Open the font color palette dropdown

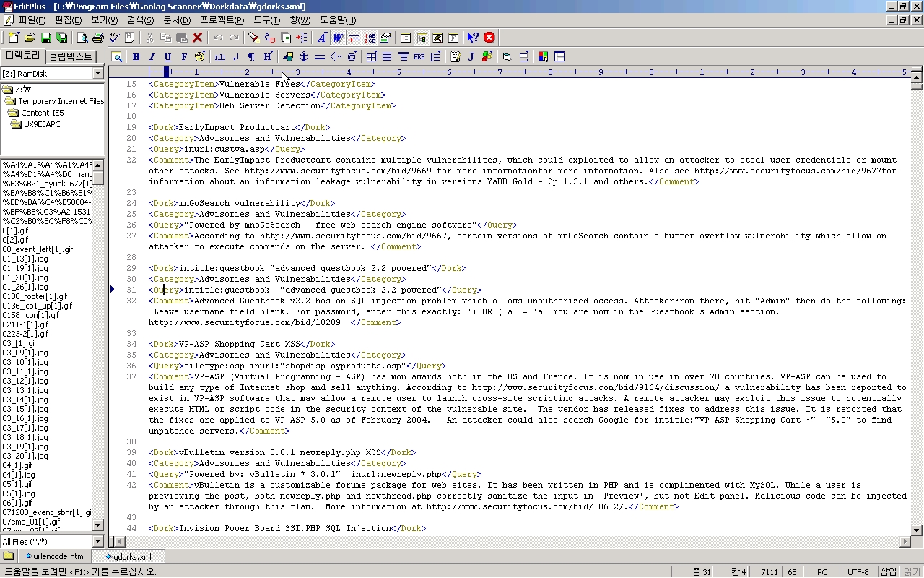point(200,56)
